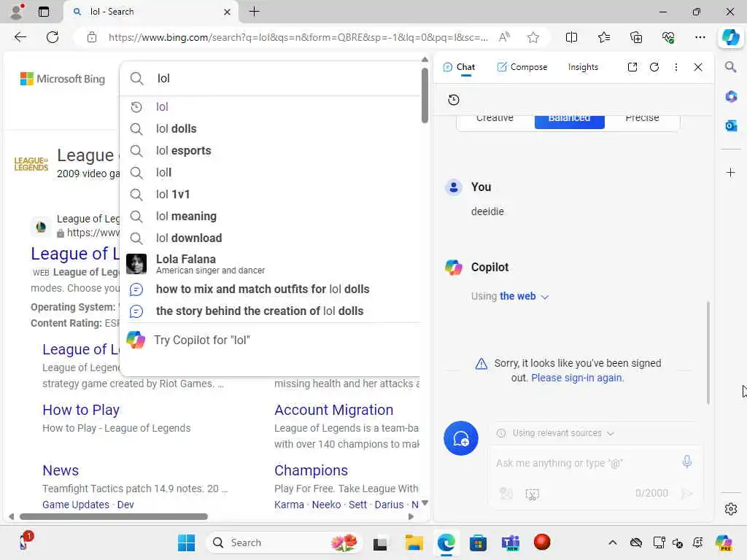The width and height of the screenshot is (747, 560).
Task: Use the microphone in Copilot input
Action: coord(686,462)
